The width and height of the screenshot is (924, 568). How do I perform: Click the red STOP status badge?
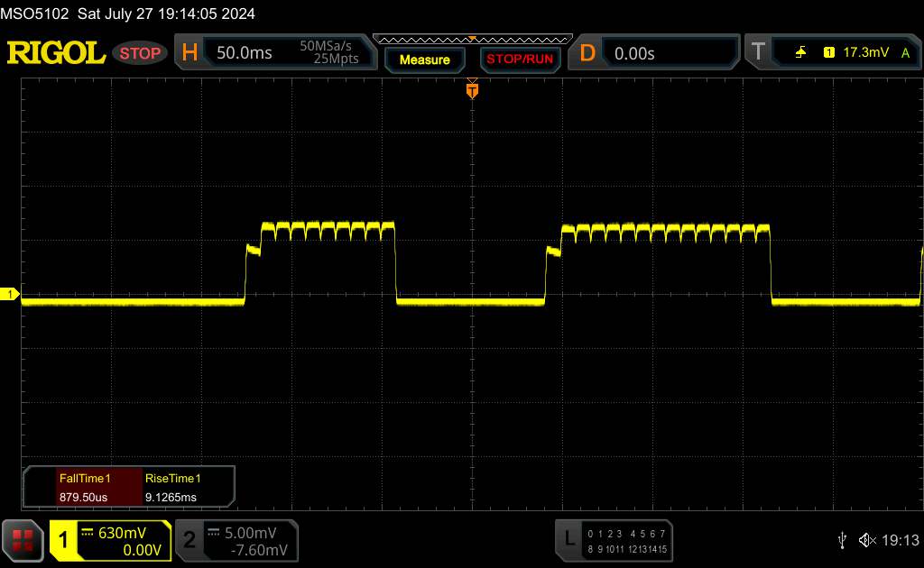140,53
